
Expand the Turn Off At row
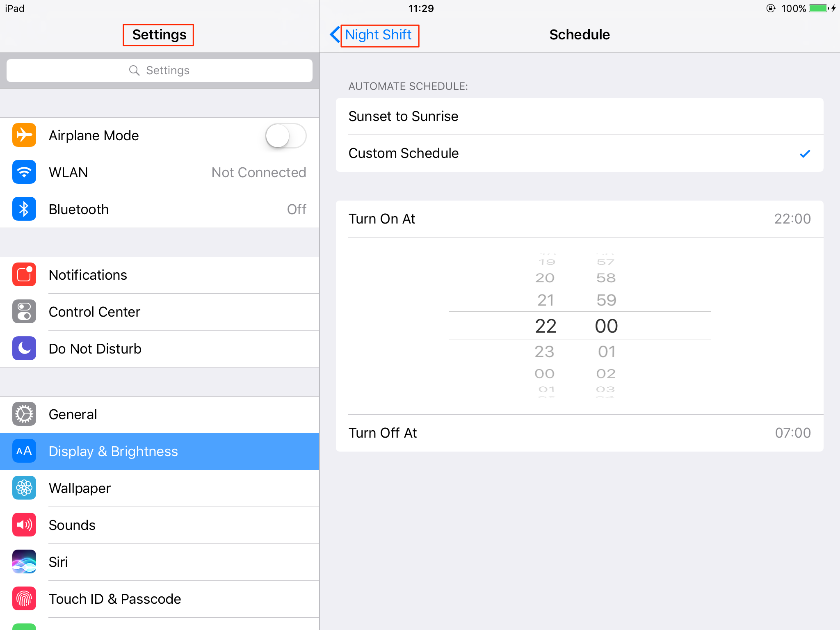[x=580, y=433]
